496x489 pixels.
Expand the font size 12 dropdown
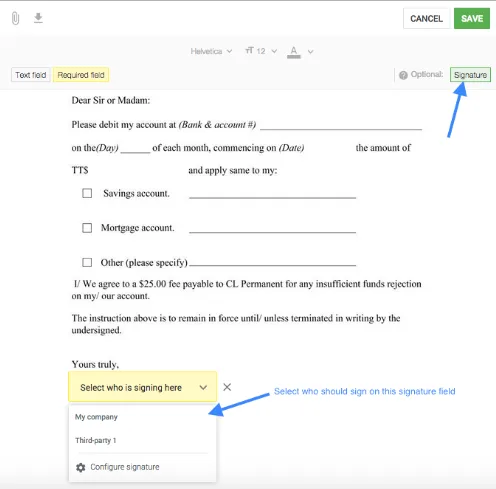click(267, 51)
